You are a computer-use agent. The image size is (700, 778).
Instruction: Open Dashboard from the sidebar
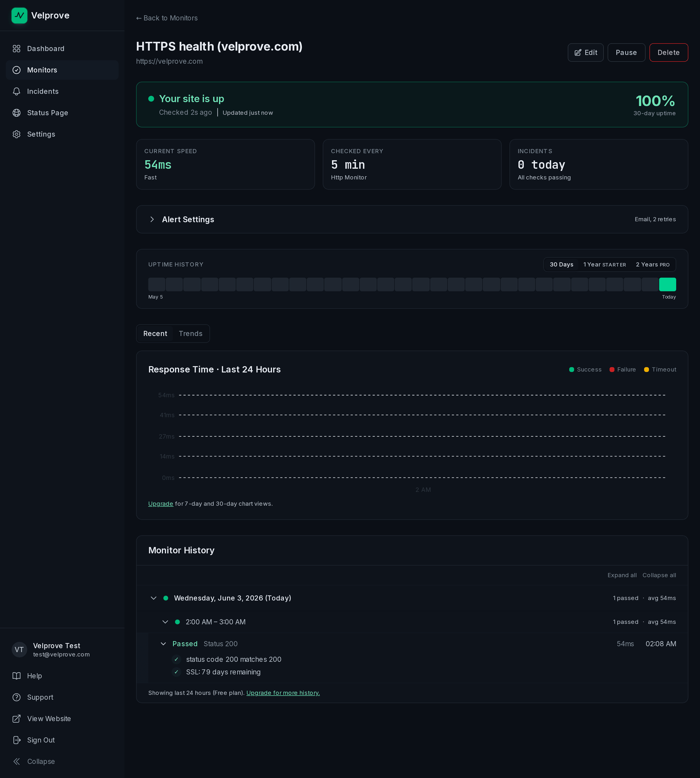(x=62, y=49)
